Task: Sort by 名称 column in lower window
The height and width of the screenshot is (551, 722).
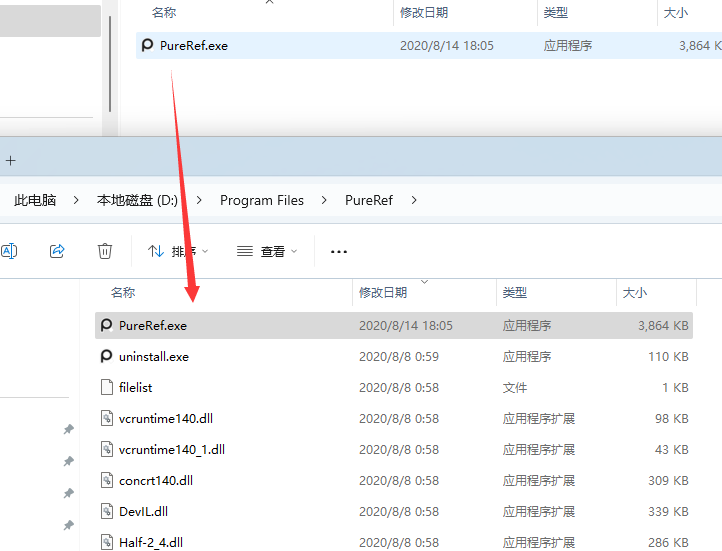Action: pos(123,293)
